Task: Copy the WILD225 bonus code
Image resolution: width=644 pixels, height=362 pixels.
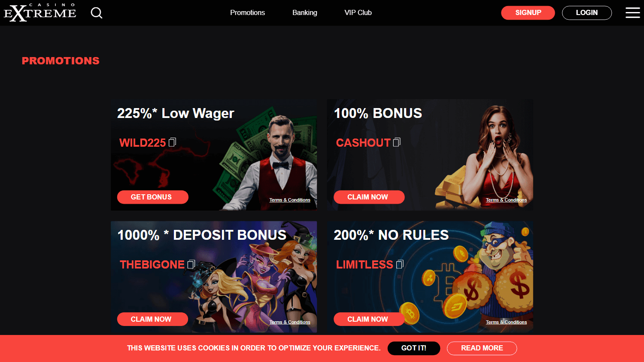Action: tap(172, 142)
